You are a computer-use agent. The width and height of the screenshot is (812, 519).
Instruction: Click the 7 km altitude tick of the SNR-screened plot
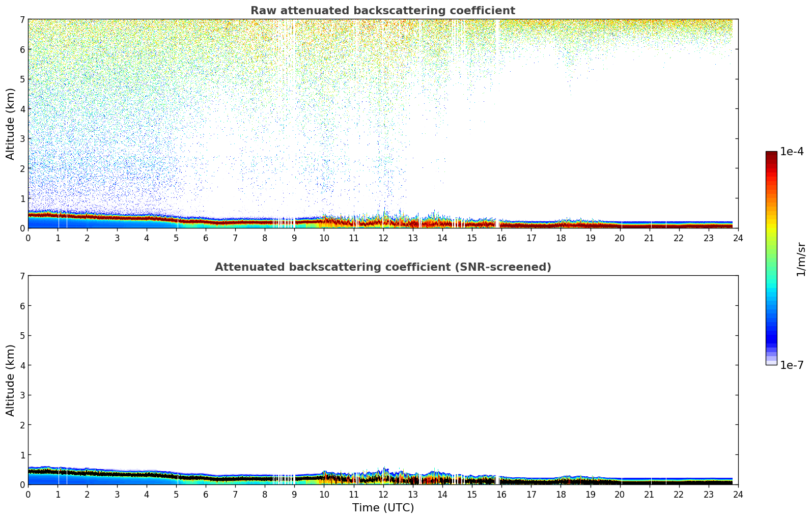tap(22, 276)
